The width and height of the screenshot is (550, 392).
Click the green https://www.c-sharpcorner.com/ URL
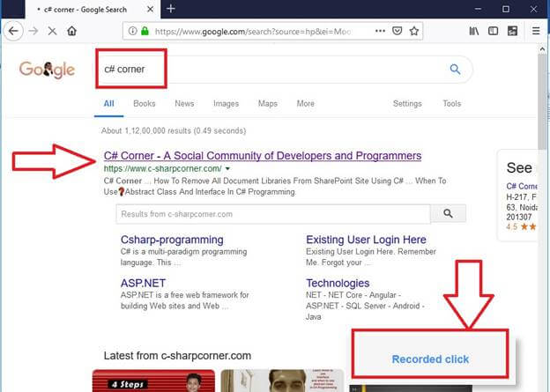[162, 168]
